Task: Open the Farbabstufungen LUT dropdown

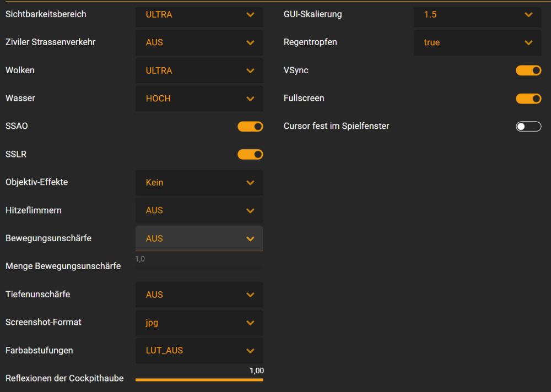Action: point(199,351)
